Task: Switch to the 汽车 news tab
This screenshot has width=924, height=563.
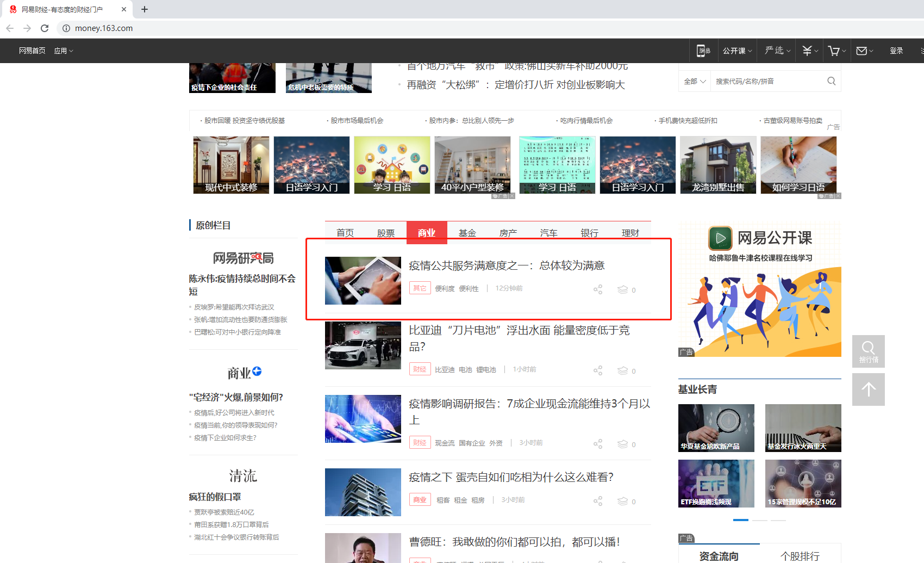Action: [x=549, y=233]
